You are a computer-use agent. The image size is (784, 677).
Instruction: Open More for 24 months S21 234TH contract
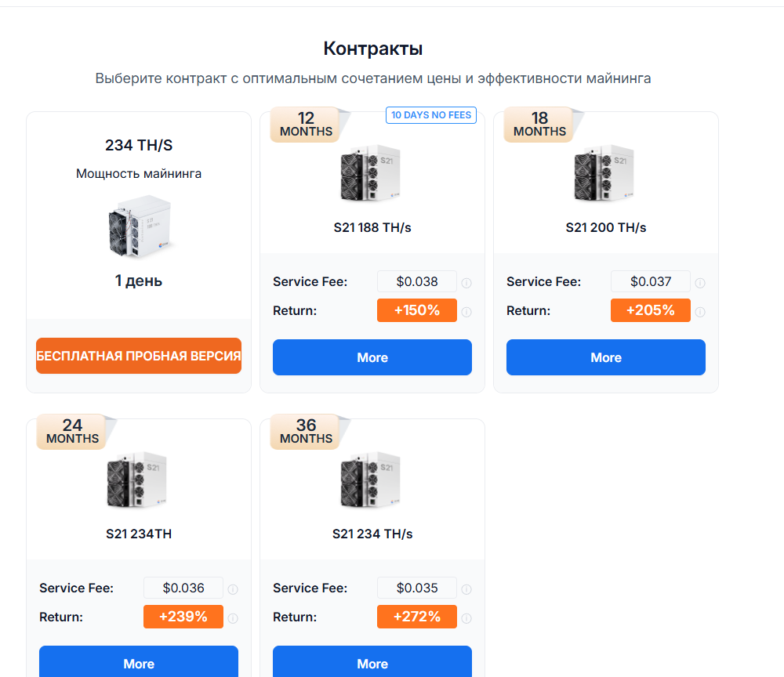139,661
